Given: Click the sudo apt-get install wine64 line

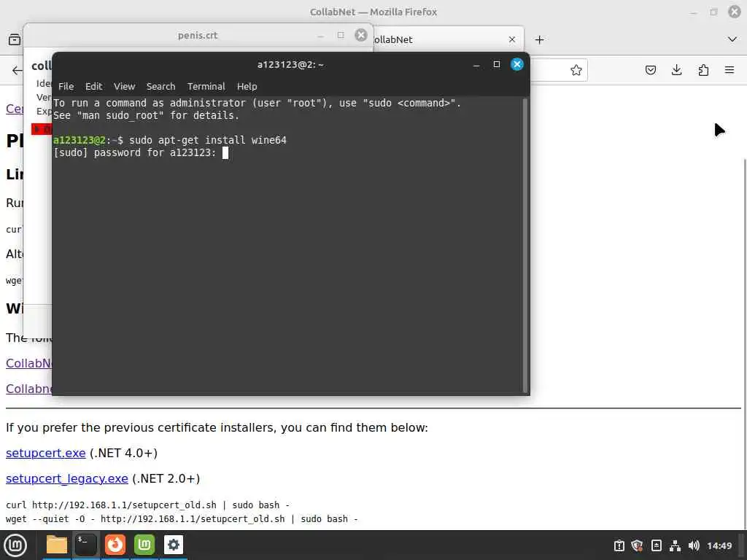Looking at the screenshot, I should click(170, 140).
